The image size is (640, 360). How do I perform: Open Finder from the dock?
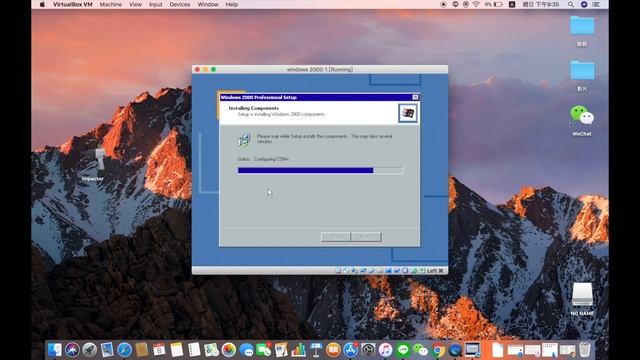point(54,350)
